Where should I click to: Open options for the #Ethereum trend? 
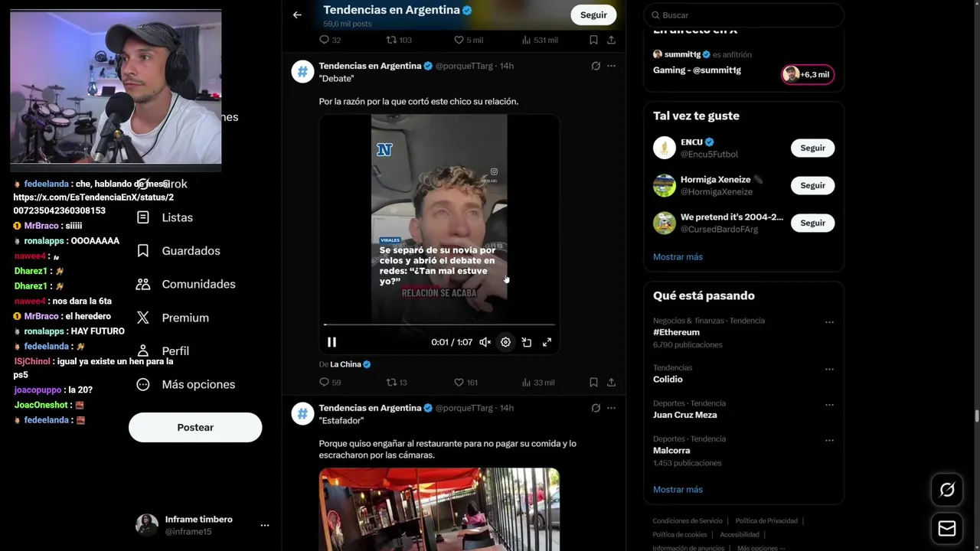tap(829, 322)
